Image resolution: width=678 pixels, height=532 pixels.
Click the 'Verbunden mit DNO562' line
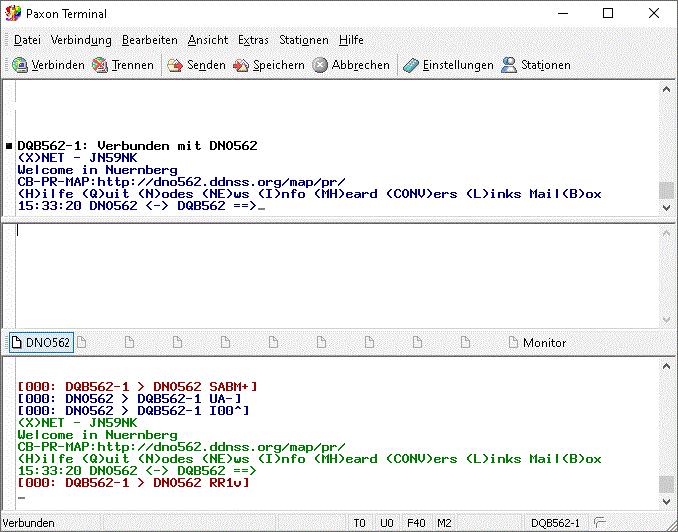point(138,146)
